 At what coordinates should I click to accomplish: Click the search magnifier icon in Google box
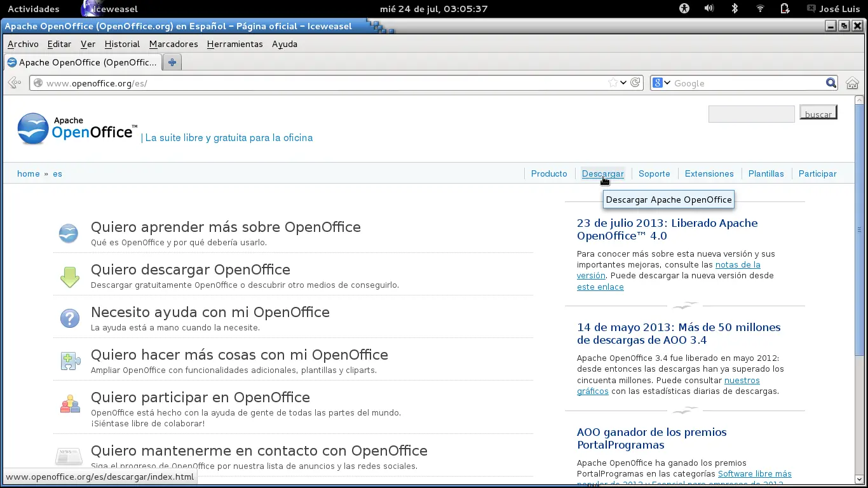tap(831, 83)
